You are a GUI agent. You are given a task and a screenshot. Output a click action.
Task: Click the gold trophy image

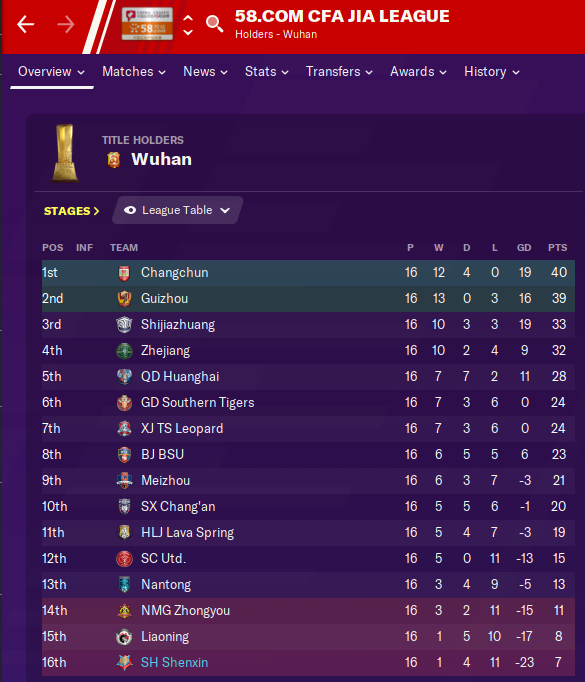(x=65, y=153)
